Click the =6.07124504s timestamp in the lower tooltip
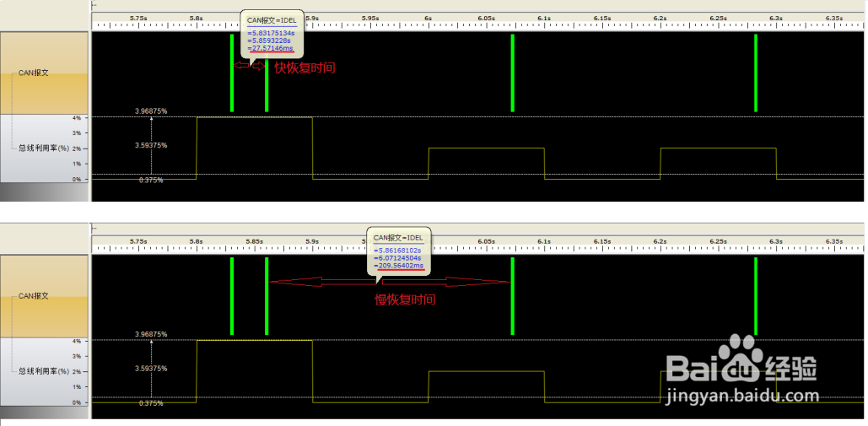Screen dimensions: 868x426 (x=397, y=258)
